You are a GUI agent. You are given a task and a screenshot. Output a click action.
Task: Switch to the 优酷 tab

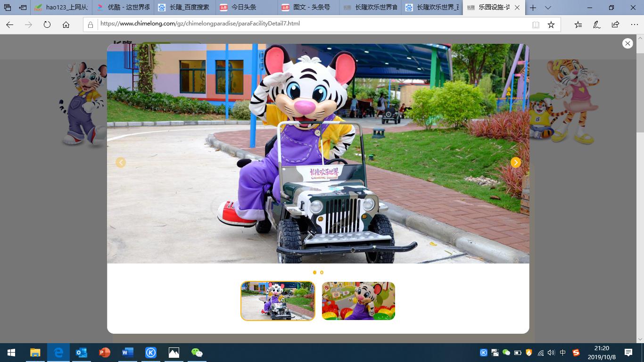[x=124, y=8]
